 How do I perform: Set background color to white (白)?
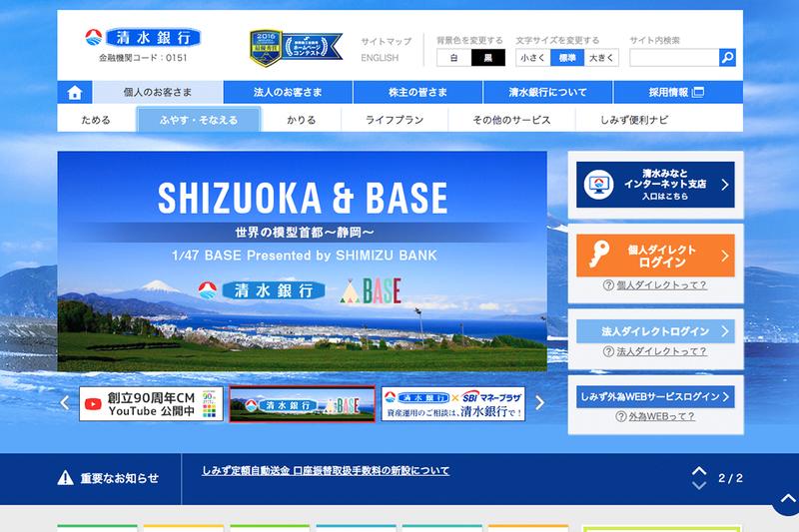click(x=454, y=58)
